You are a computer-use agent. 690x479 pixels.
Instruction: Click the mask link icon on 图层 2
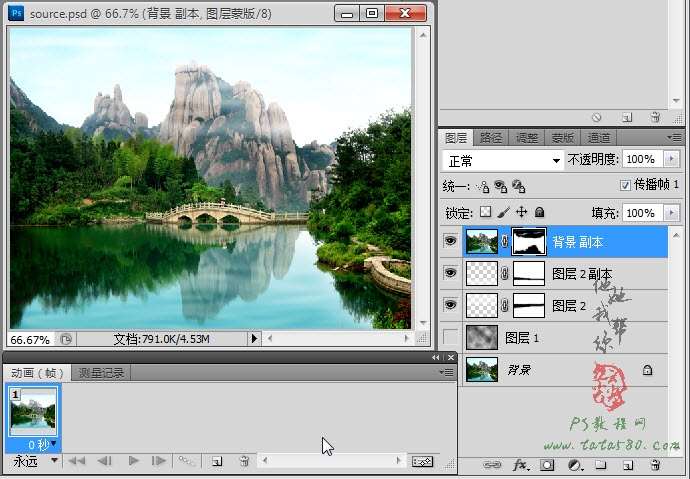tap(504, 306)
